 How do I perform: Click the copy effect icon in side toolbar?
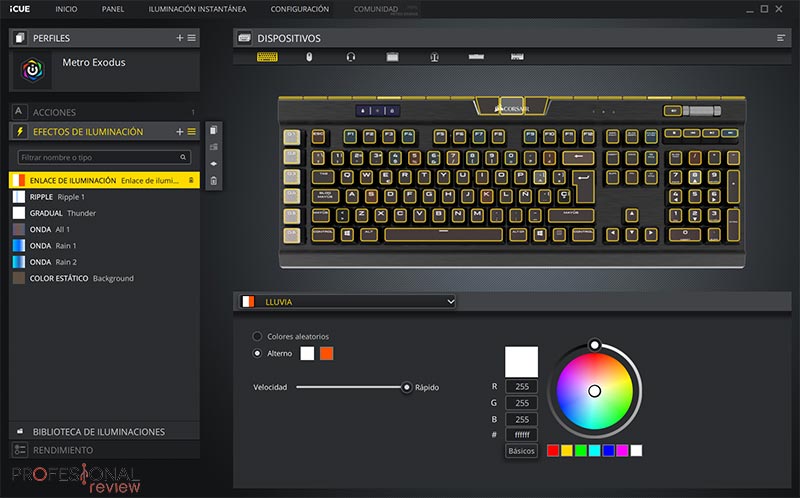tap(214, 130)
